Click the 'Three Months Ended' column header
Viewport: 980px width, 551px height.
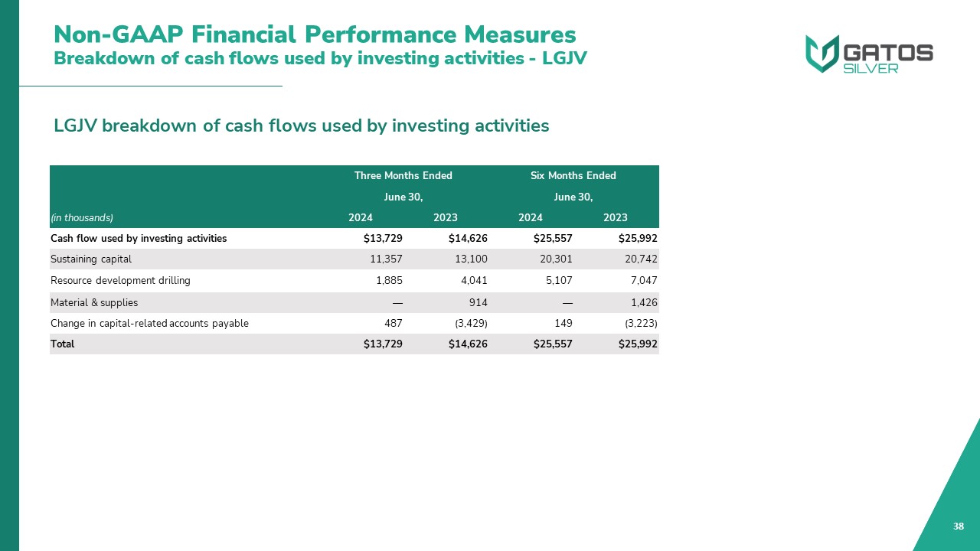(x=403, y=176)
